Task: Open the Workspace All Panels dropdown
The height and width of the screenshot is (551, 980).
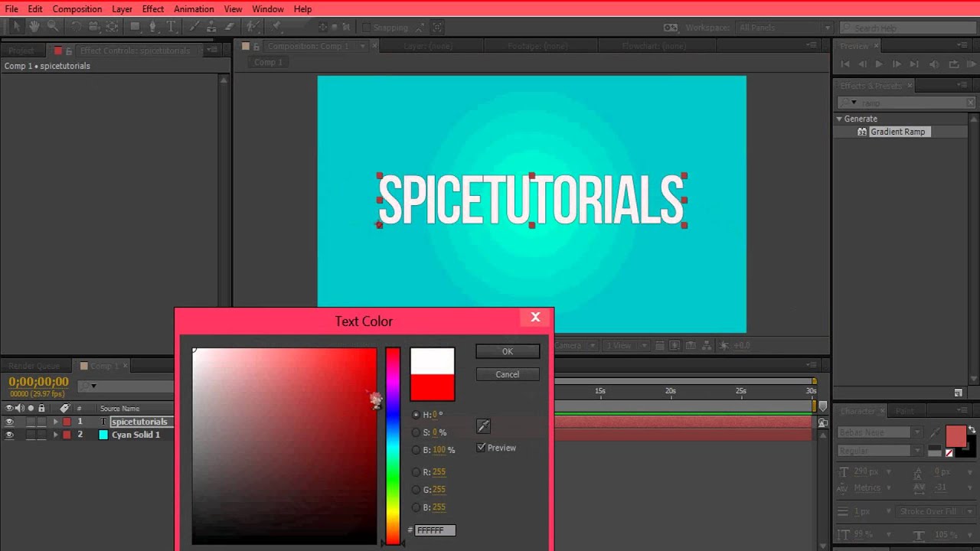Action: click(784, 28)
